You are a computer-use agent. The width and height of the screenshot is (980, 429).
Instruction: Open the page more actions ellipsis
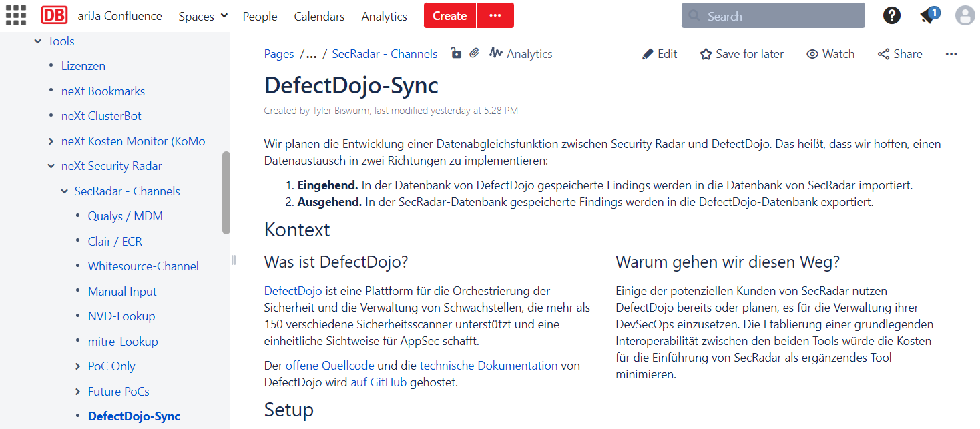click(951, 54)
